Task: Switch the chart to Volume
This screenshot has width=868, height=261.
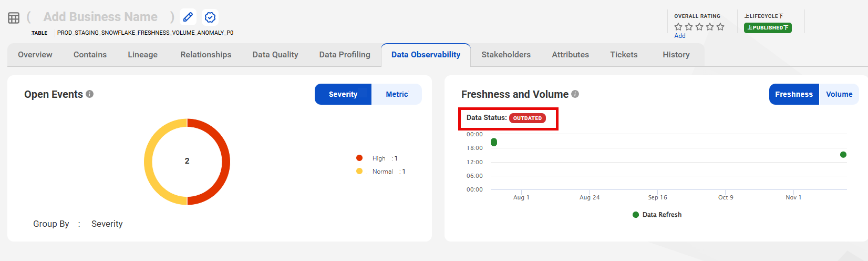Action: [x=839, y=94]
